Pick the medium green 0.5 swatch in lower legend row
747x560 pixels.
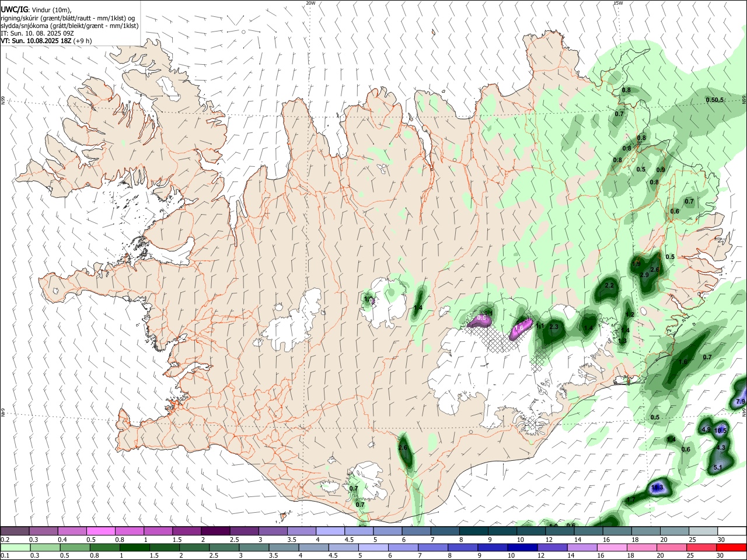point(75,548)
